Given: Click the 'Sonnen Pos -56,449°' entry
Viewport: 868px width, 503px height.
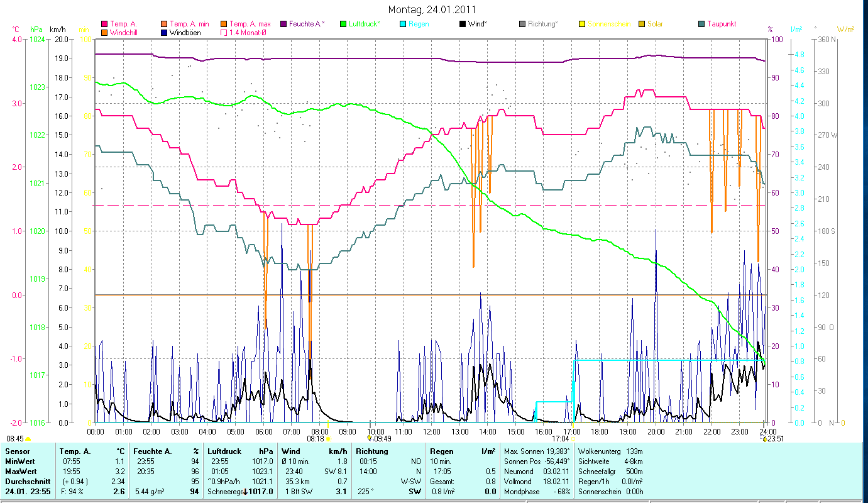Looking at the screenshot, I should coord(537,462).
